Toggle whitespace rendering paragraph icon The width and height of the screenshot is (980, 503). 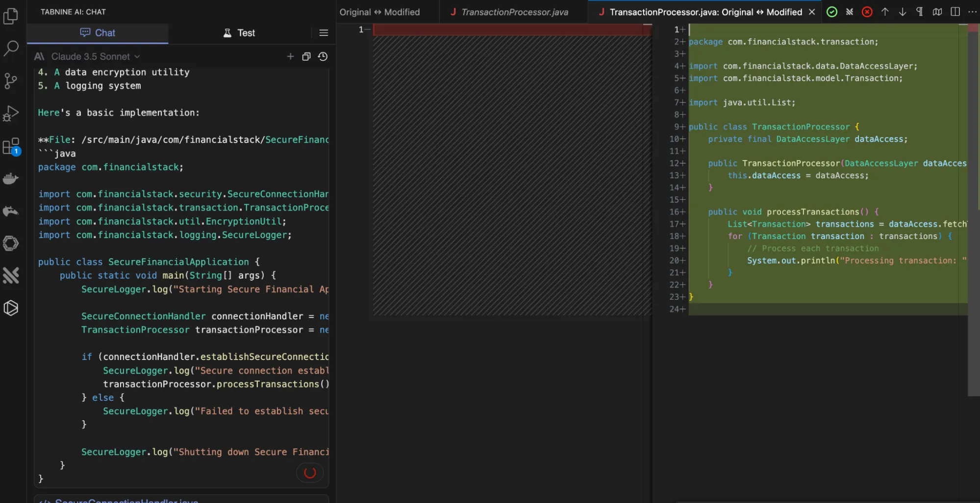(920, 12)
